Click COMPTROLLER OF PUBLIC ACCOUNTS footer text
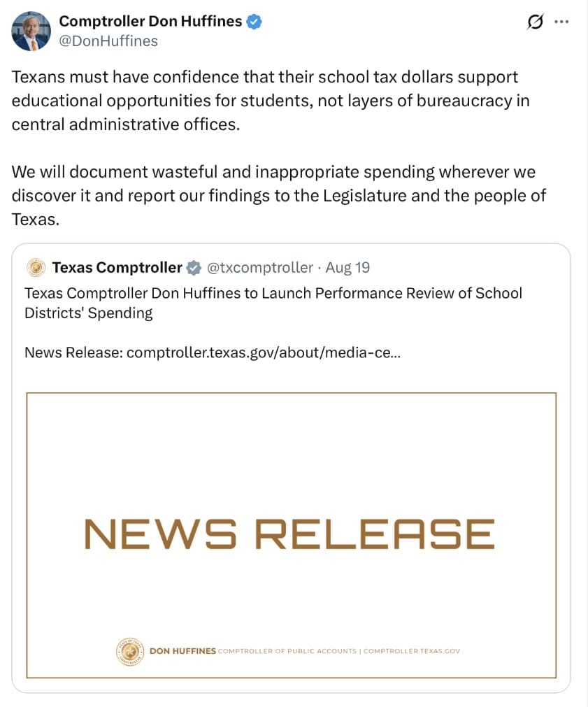This screenshot has height=707, width=588. tap(287, 651)
